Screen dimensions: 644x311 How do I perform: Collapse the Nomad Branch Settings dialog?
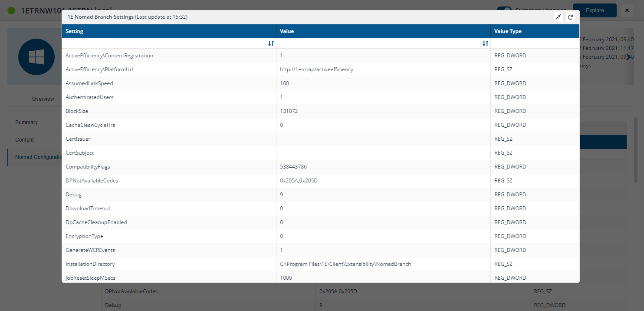point(559,17)
